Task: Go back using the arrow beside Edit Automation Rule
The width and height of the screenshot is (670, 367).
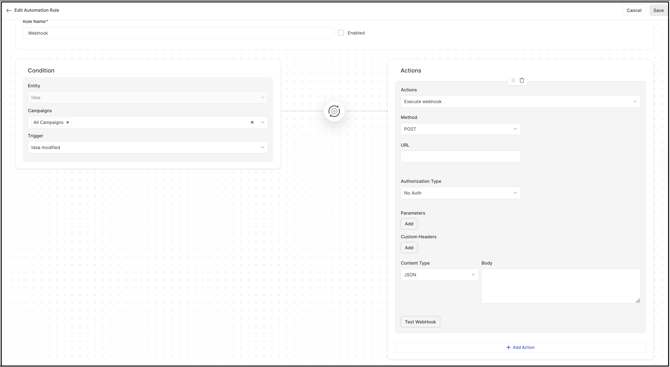Action: click(9, 10)
